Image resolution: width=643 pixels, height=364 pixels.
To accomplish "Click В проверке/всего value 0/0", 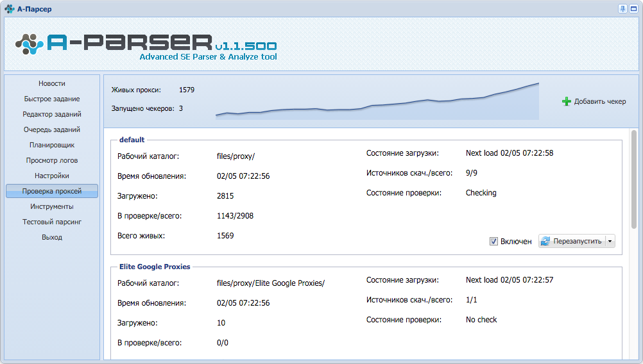I will click(222, 343).
